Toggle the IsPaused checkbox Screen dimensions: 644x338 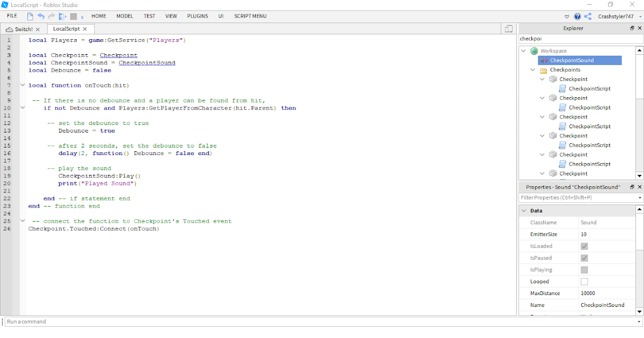584,258
